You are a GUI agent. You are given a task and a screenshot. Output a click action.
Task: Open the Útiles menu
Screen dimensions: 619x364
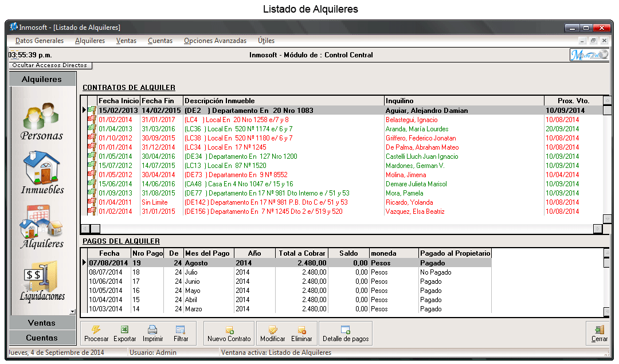tap(266, 41)
